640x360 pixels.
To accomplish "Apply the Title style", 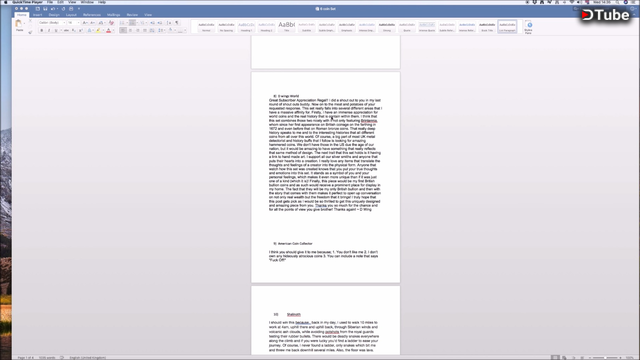I will coord(287,27).
